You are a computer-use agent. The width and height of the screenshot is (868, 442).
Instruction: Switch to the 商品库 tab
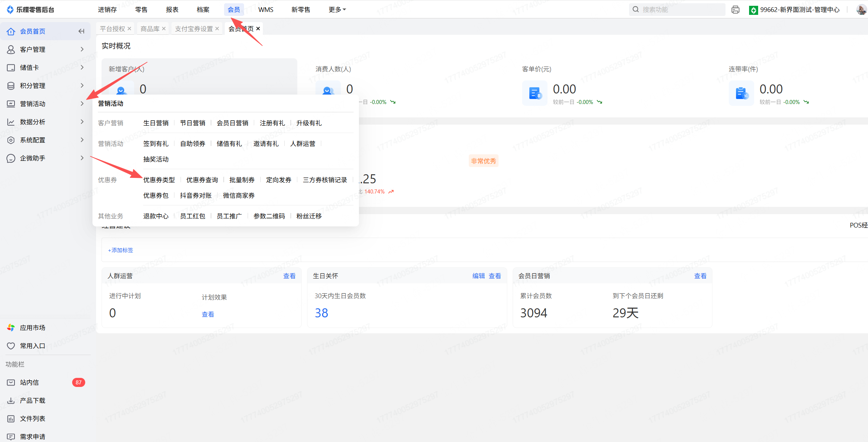(x=150, y=29)
